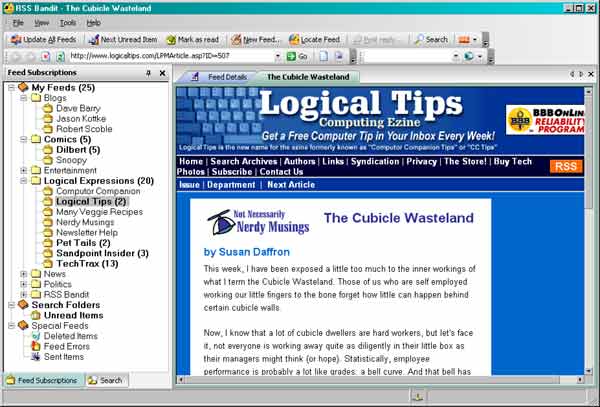Click the Search Archives link
Screen dimensions: 600x407
[244, 161]
